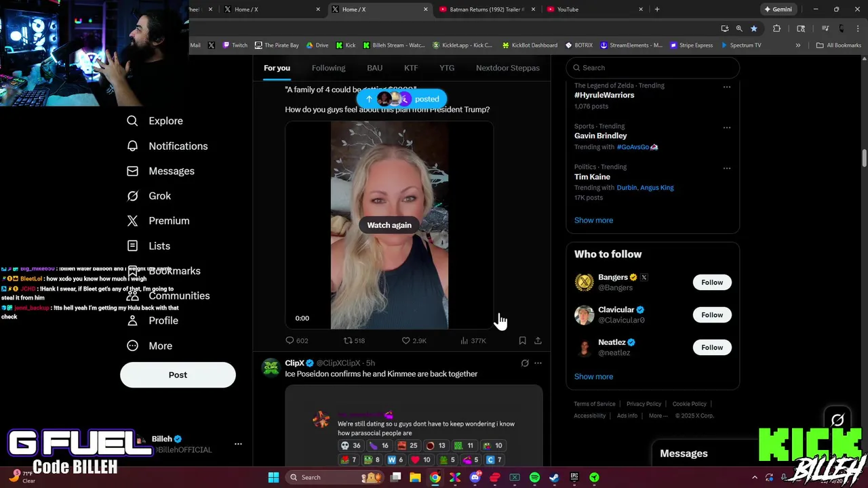The image size is (868, 488).
Task: Open Profile in the sidebar
Action: coord(152,321)
